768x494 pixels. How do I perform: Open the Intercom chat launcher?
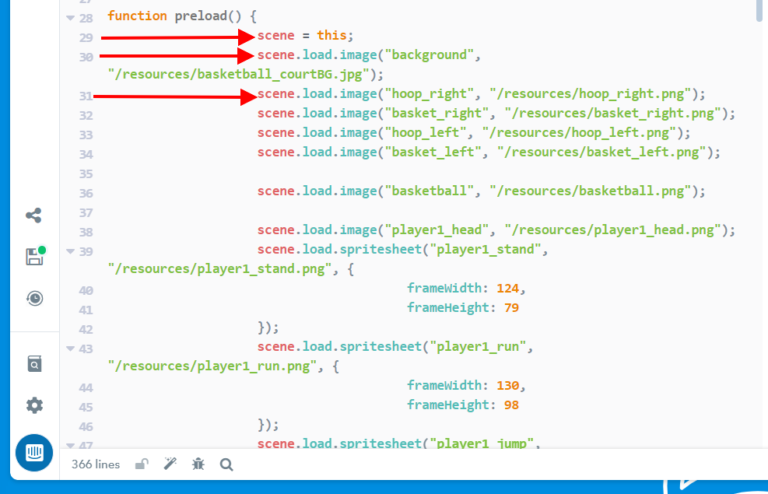(34, 453)
